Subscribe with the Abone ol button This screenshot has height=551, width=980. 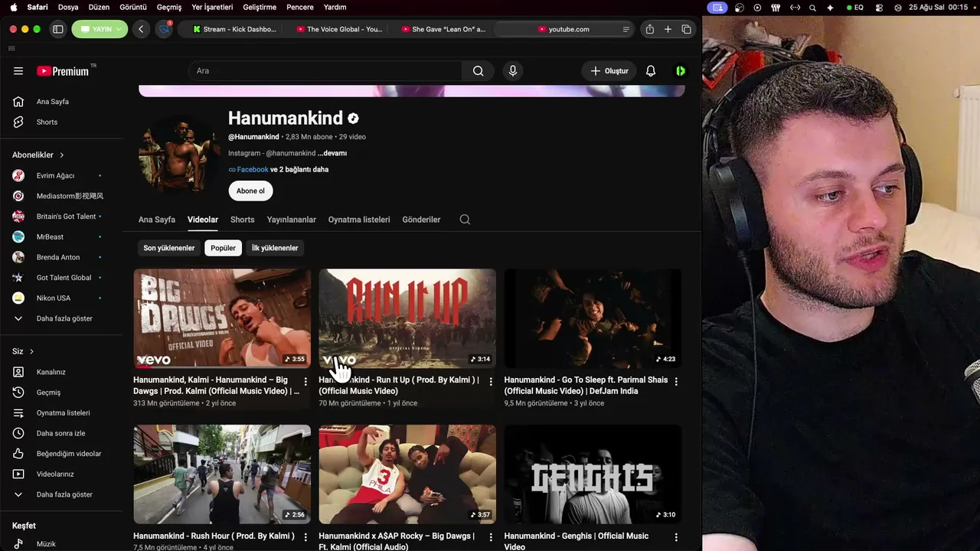250,191
